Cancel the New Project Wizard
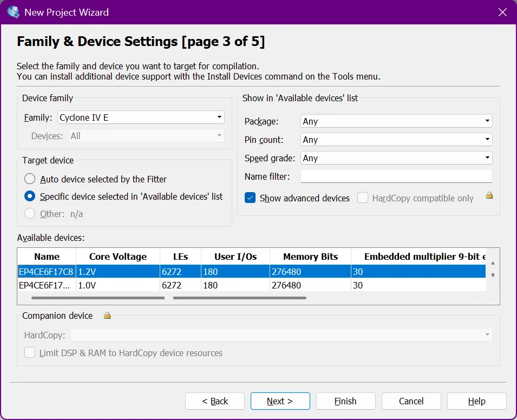This screenshot has width=517, height=420. click(x=411, y=401)
